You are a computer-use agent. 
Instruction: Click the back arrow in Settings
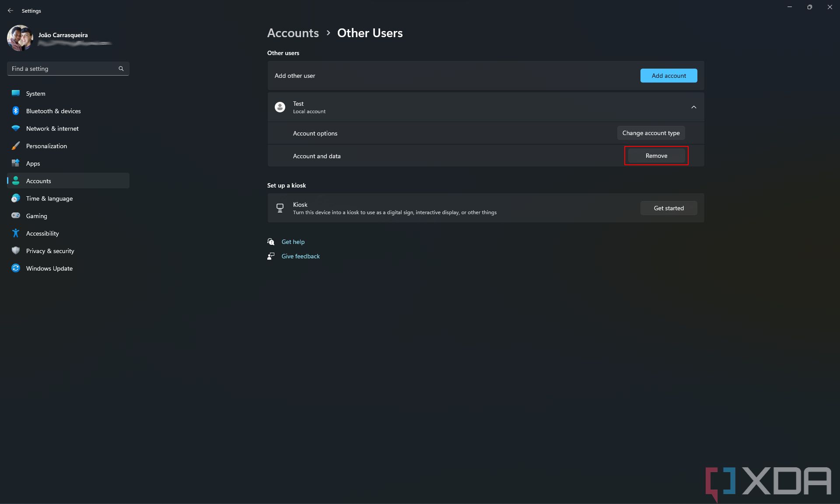point(10,10)
